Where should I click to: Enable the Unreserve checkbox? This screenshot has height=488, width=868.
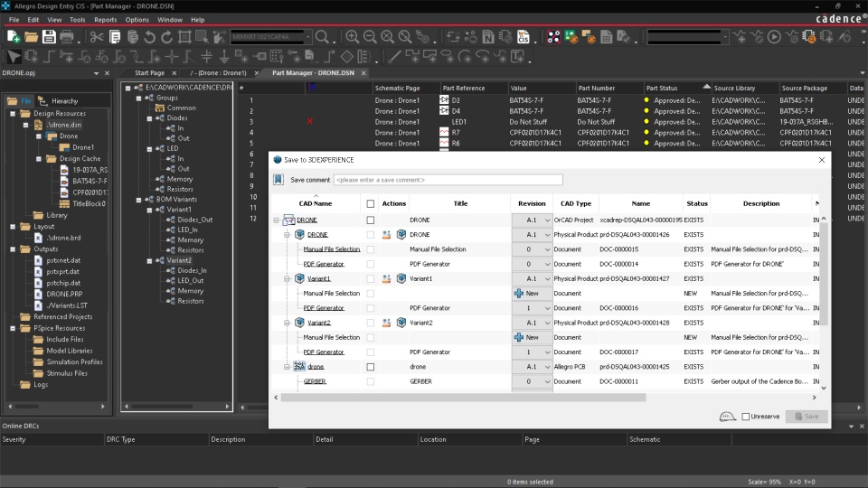pyautogui.click(x=746, y=416)
